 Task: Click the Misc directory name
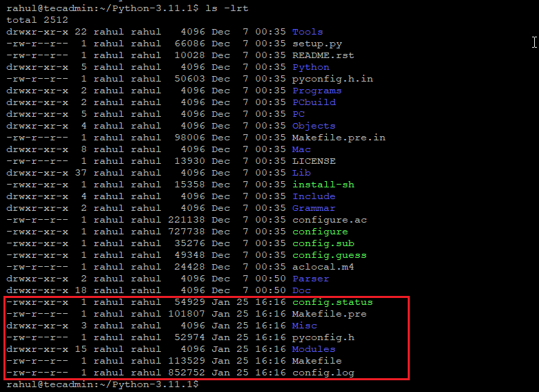click(x=305, y=326)
